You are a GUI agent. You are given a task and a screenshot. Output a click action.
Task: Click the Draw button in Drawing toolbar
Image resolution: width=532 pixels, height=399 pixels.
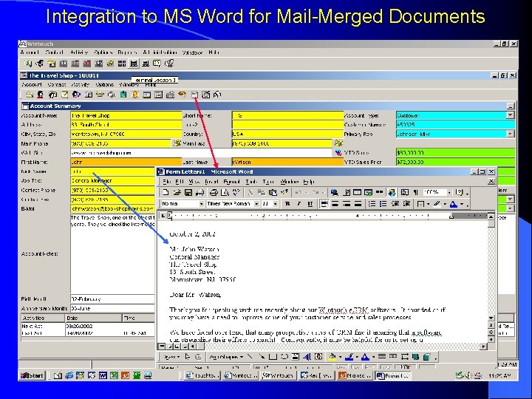tap(171, 357)
